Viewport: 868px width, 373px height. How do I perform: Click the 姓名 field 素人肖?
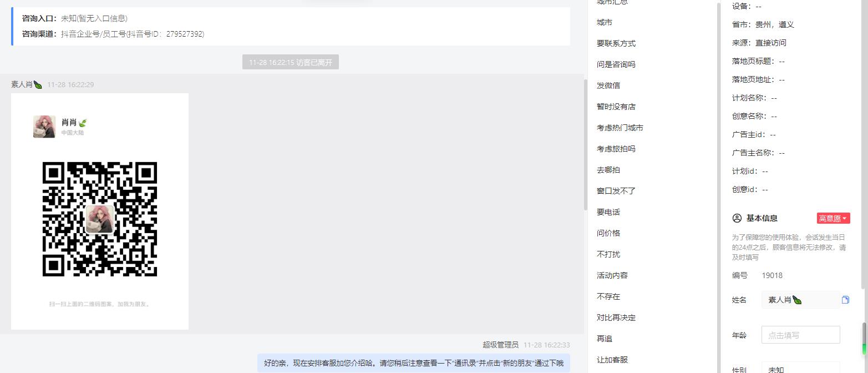(x=800, y=300)
